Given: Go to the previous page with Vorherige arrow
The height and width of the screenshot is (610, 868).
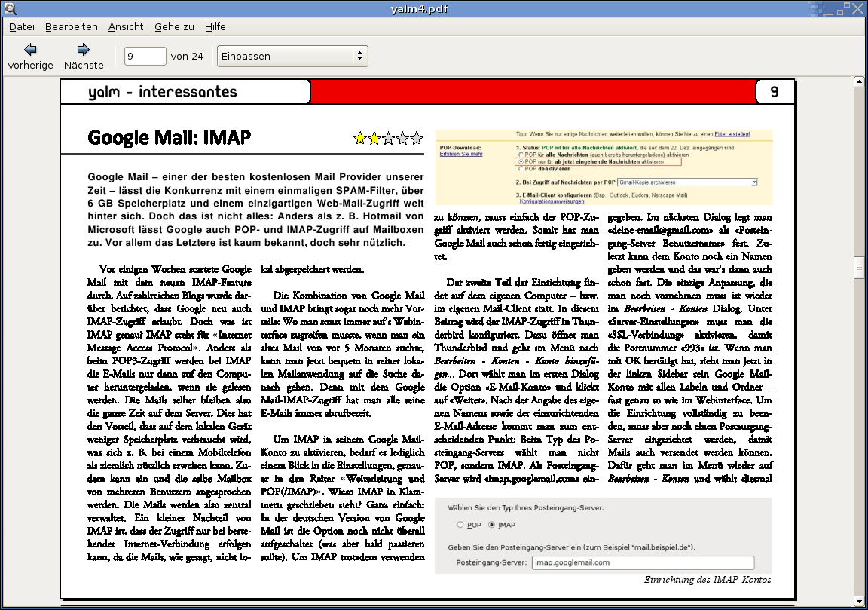Looking at the screenshot, I should point(30,57).
